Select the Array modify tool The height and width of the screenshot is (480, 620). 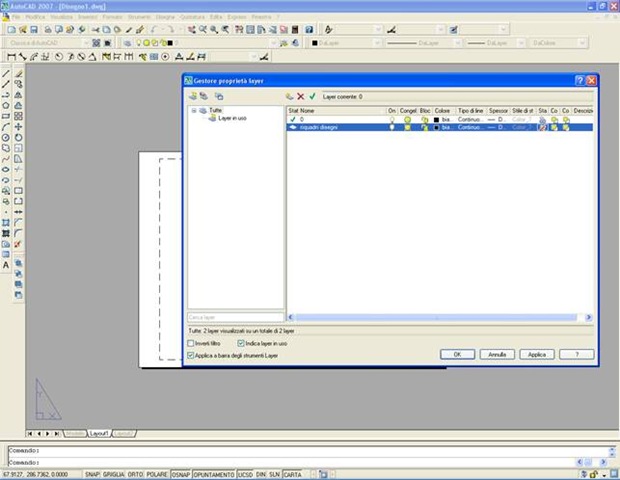tap(18, 116)
